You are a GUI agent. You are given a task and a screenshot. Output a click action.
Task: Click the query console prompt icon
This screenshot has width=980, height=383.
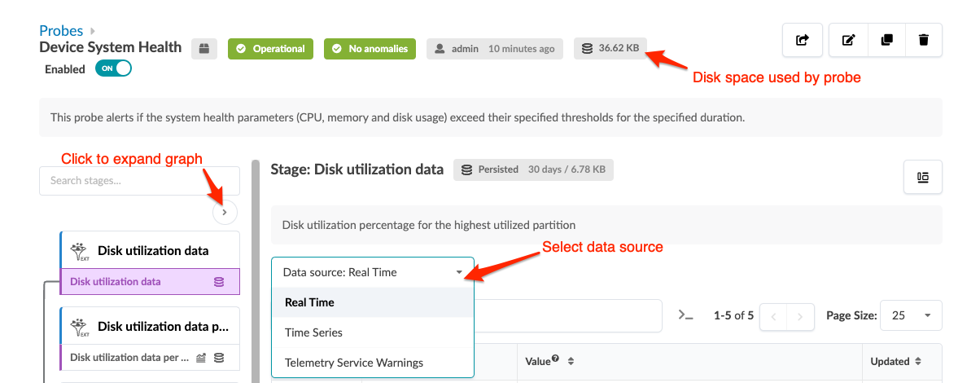click(685, 315)
